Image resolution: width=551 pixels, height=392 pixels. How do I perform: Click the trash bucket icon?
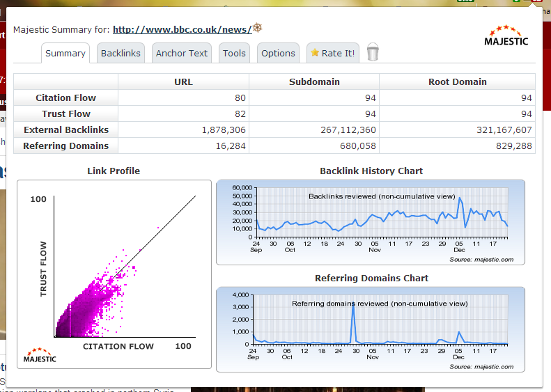pyautogui.click(x=373, y=52)
